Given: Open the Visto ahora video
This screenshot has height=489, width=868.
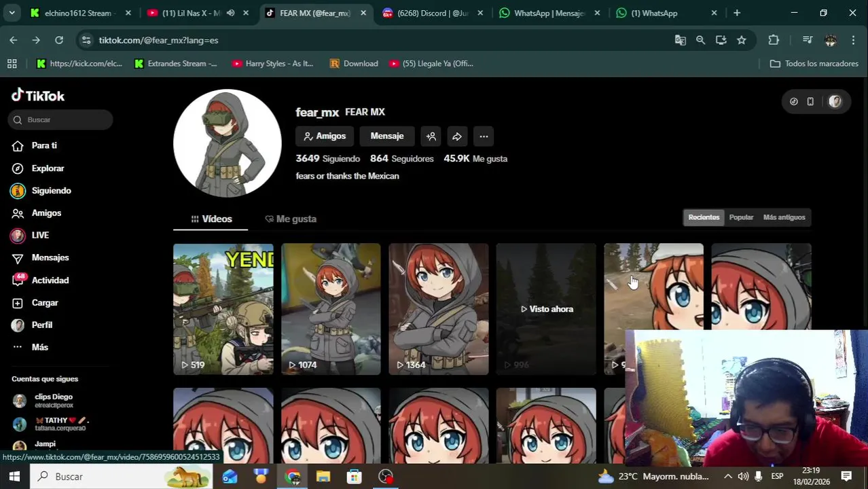Looking at the screenshot, I should tap(546, 309).
